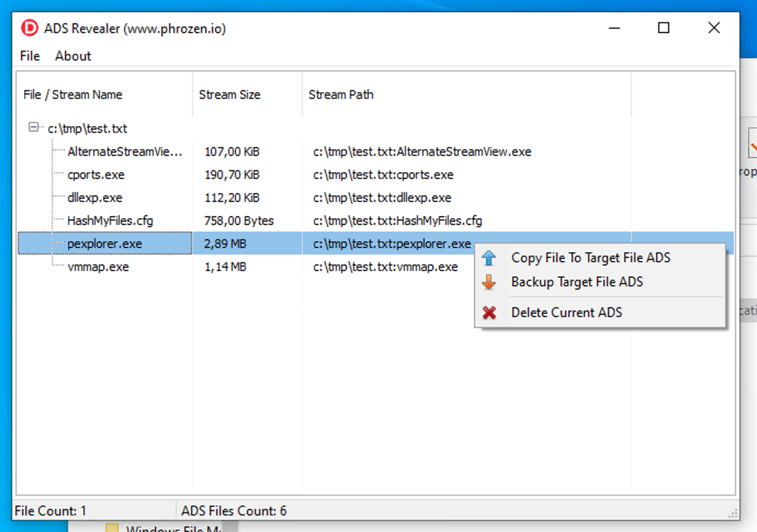Viewport: 757px width, 532px height.
Task: Select the vmmap.exe stream
Action: pos(98,267)
